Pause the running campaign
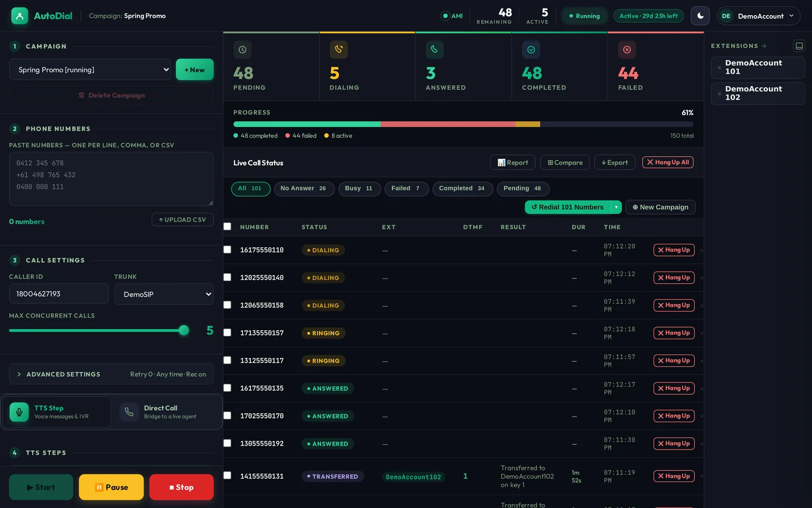Screen dimensions: 812x508 (111, 487)
